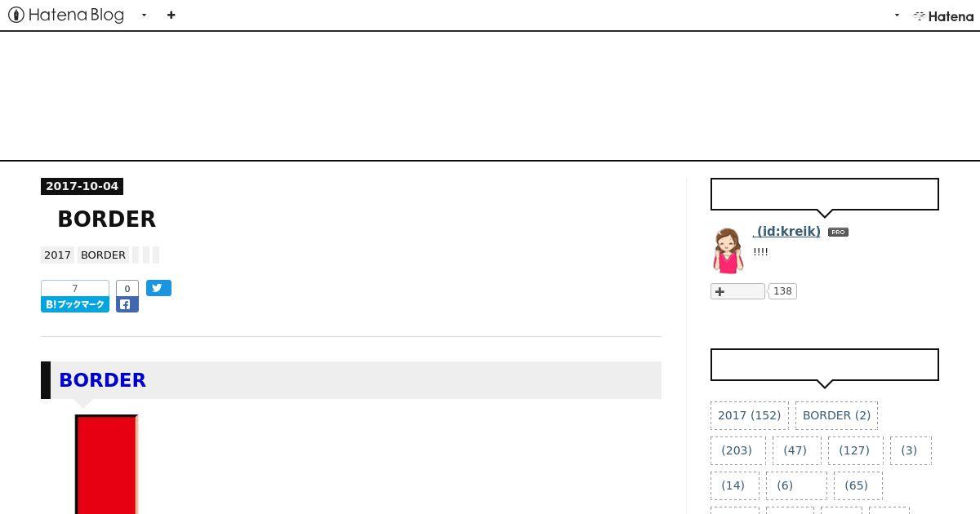Viewport: 980px width, 514px height.
Task: Open the dropdown arrow beside Hatena Blog
Action: point(144,15)
